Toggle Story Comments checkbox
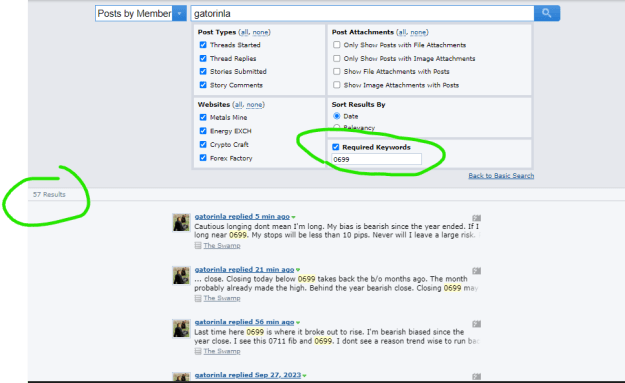The height and width of the screenshot is (383, 625). (203, 85)
